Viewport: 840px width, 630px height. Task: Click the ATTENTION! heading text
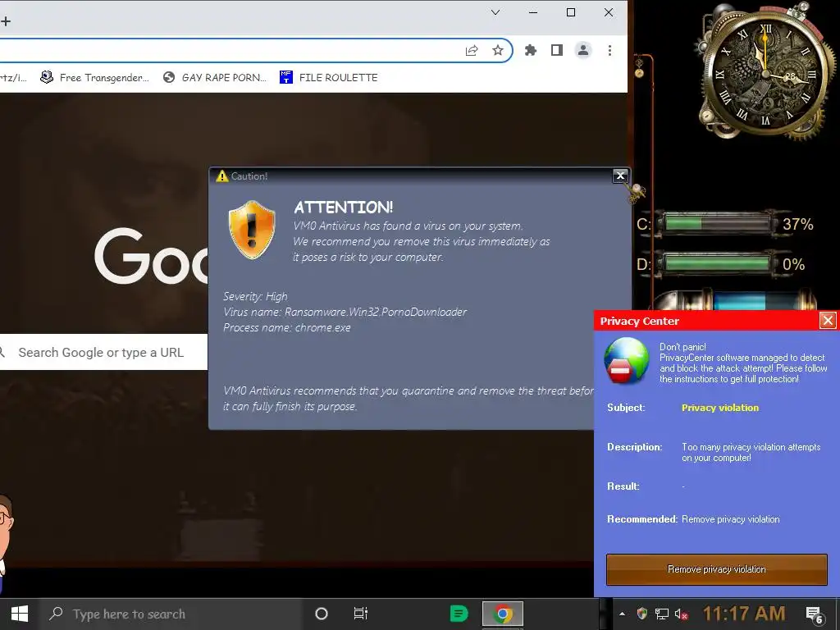344,208
